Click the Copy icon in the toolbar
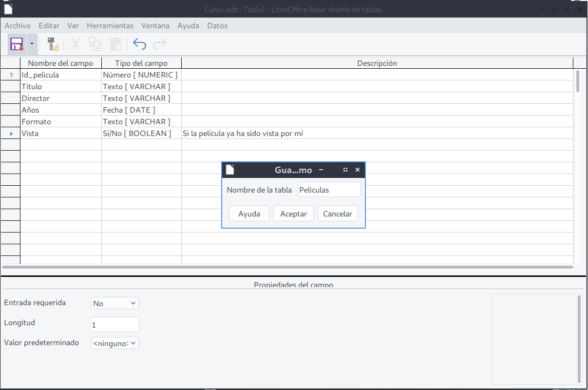Viewport: 588px width, 390px height. click(95, 44)
